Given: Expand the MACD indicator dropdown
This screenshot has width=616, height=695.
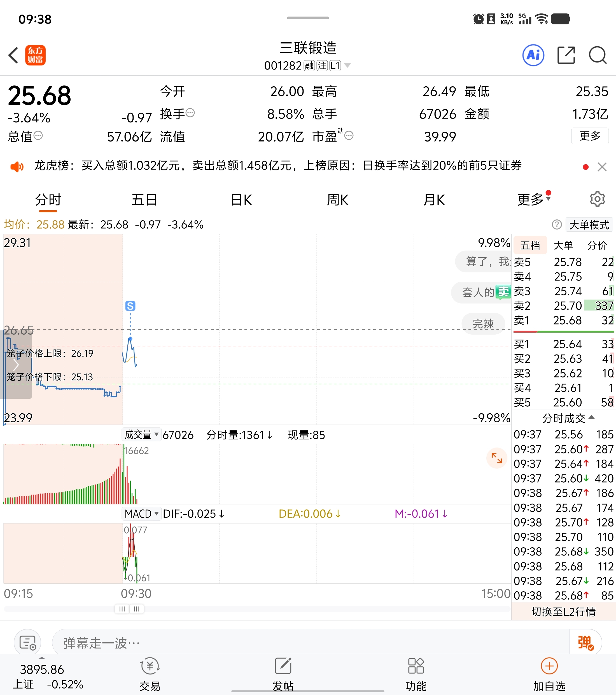Looking at the screenshot, I should click(141, 513).
